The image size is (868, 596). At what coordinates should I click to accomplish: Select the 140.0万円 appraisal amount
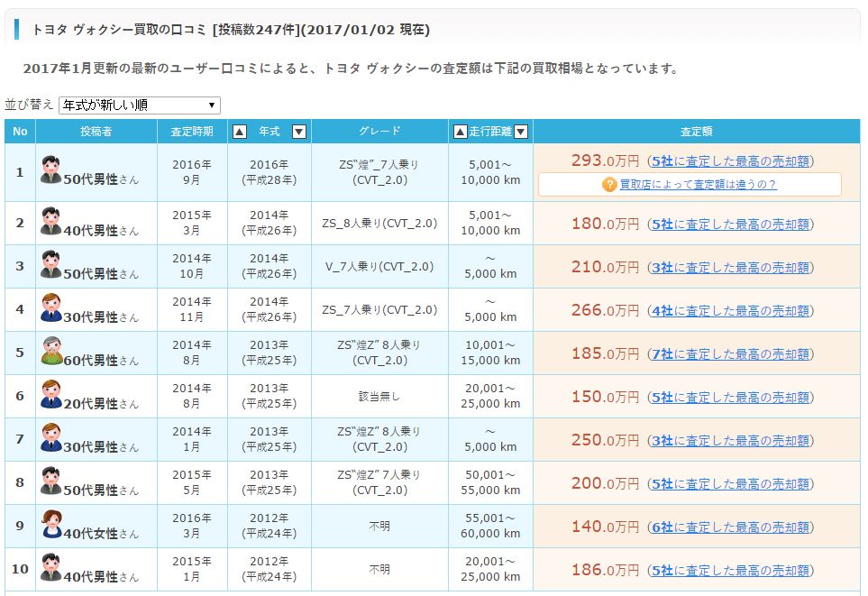pyautogui.click(x=605, y=527)
